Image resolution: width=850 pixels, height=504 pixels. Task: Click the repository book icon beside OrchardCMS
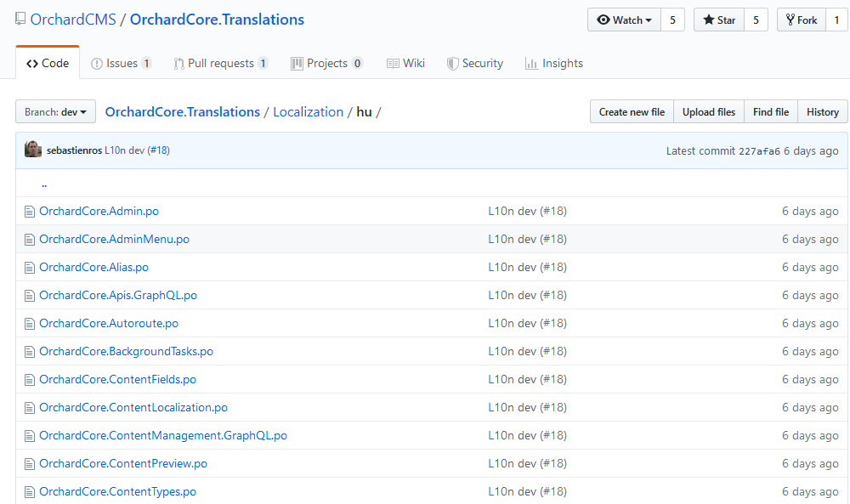20,19
